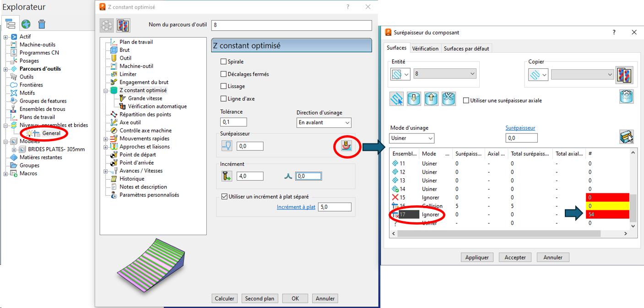
Task: Open the Direction d'usinage dropdown
Action: (x=324, y=122)
